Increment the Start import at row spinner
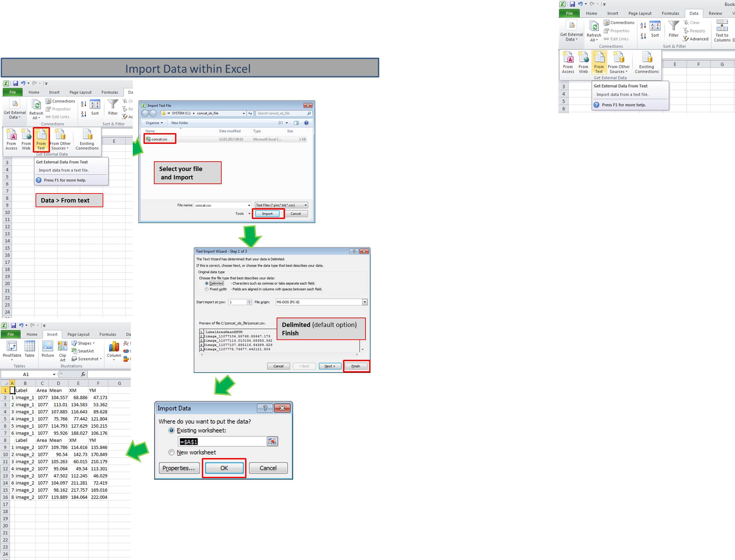735x560 pixels. [249, 301]
